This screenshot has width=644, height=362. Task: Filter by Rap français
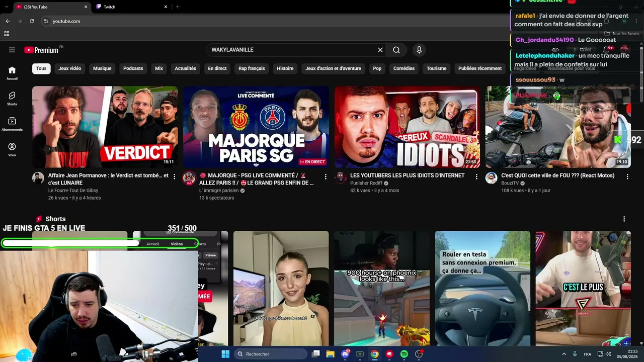[x=252, y=68]
